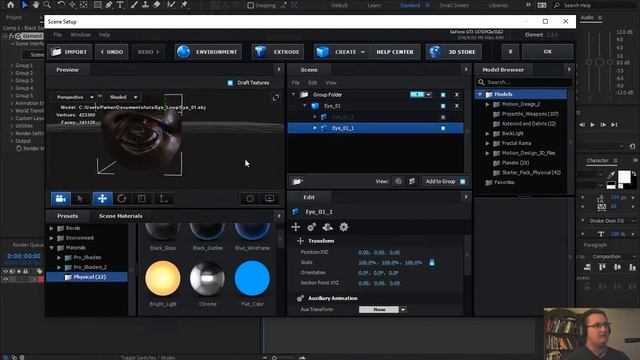Open the Shaded display mode dropdown

click(122, 97)
